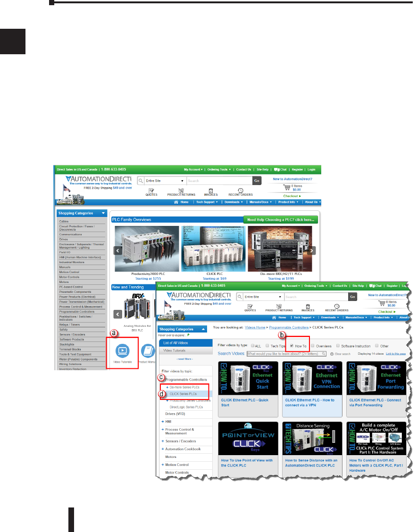Click Recent Orders clock icon on homepage
This screenshot has height=532, width=417.
(241, 191)
